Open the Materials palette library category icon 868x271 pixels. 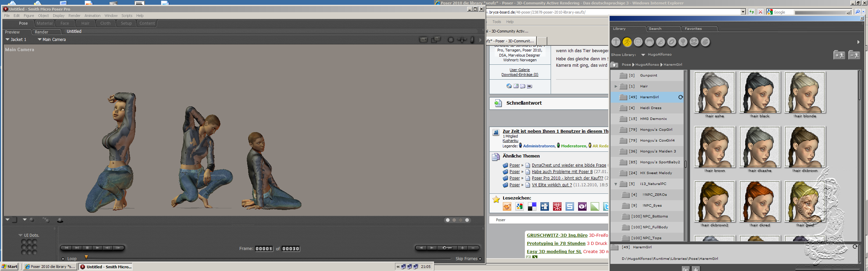(x=705, y=42)
